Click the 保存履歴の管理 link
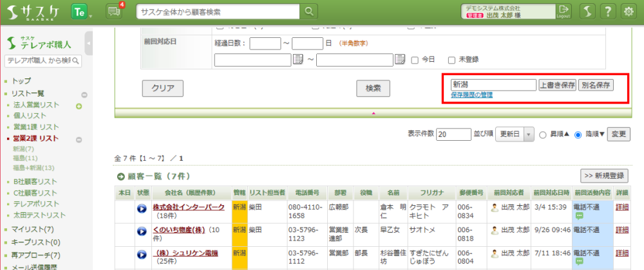644x270 pixels. point(471,95)
